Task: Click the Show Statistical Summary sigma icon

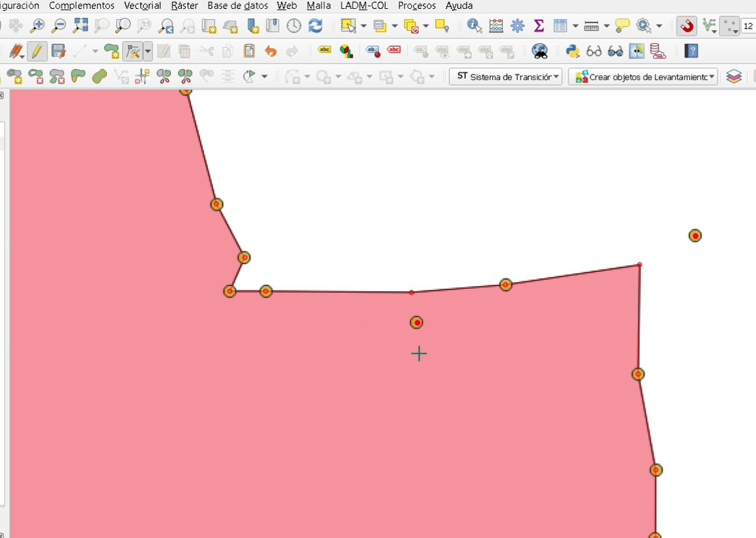Action: [538, 26]
